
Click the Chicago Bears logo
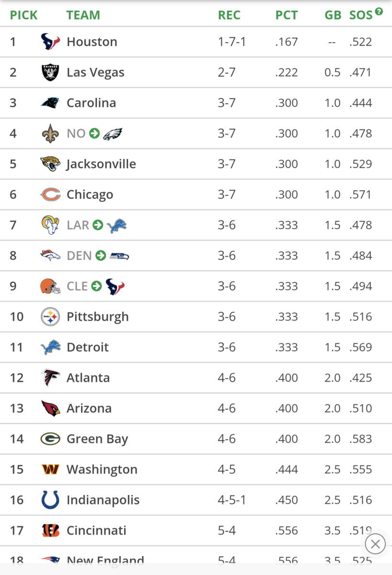point(50,195)
